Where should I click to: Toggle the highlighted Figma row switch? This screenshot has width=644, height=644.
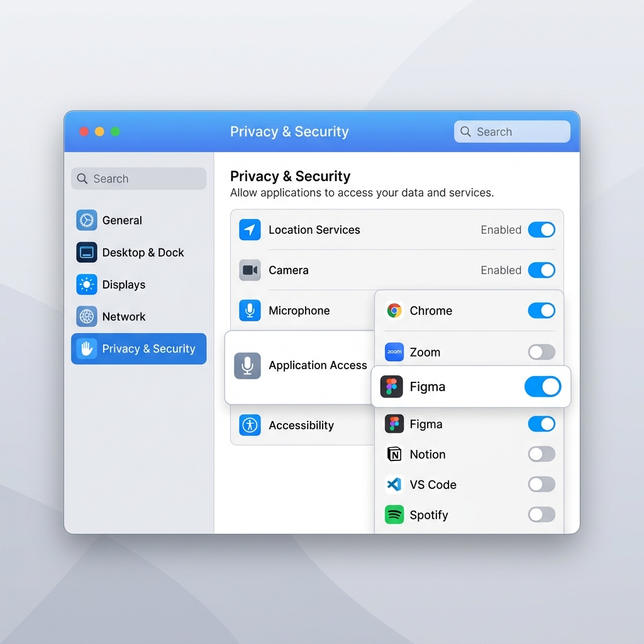click(x=543, y=387)
